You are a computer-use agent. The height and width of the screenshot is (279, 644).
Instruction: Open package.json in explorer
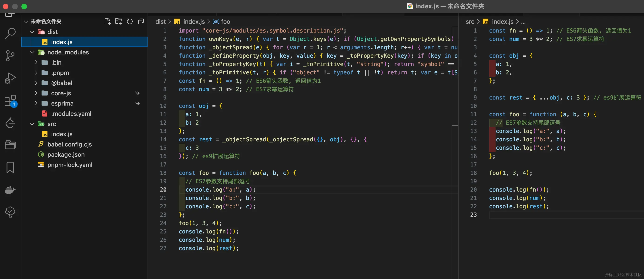click(x=66, y=155)
